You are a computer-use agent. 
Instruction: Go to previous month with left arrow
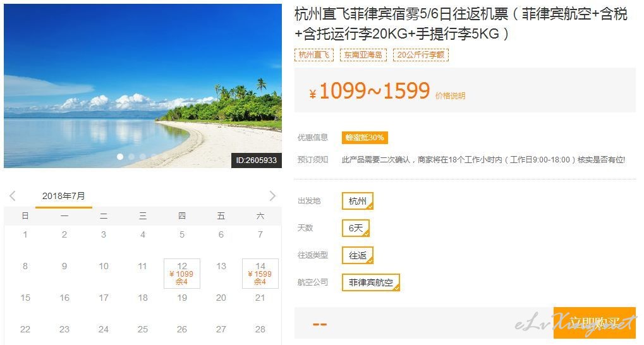(x=12, y=196)
